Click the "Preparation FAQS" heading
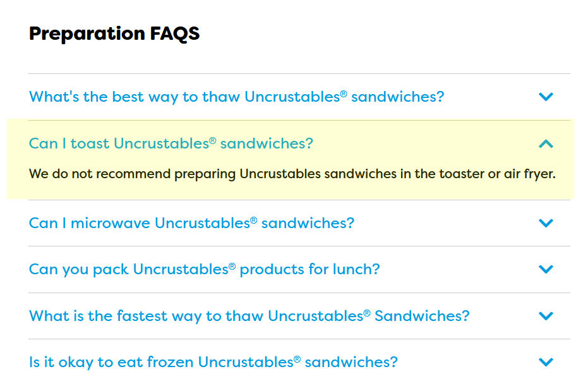This screenshot has width=588, height=381. pos(114,33)
